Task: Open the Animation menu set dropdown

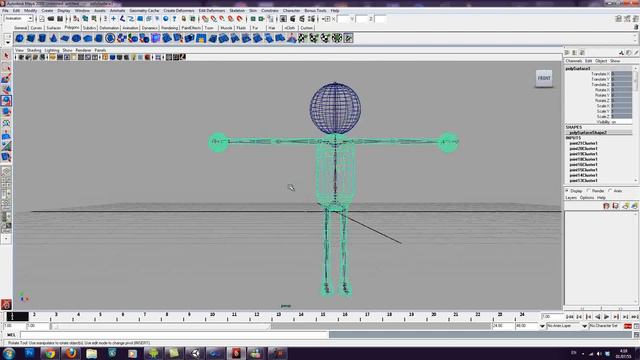Action: [18, 19]
